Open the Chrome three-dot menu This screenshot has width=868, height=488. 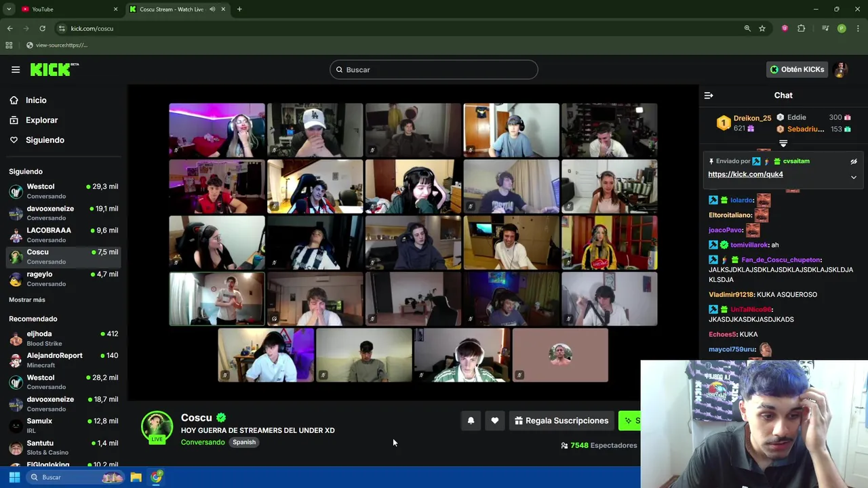coord(859,28)
